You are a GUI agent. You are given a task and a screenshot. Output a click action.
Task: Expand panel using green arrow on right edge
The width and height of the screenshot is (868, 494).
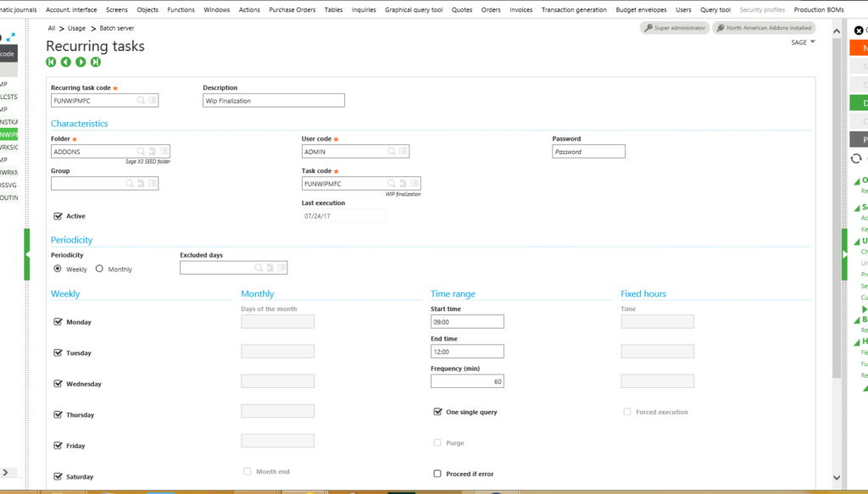[x=844, y=254]
